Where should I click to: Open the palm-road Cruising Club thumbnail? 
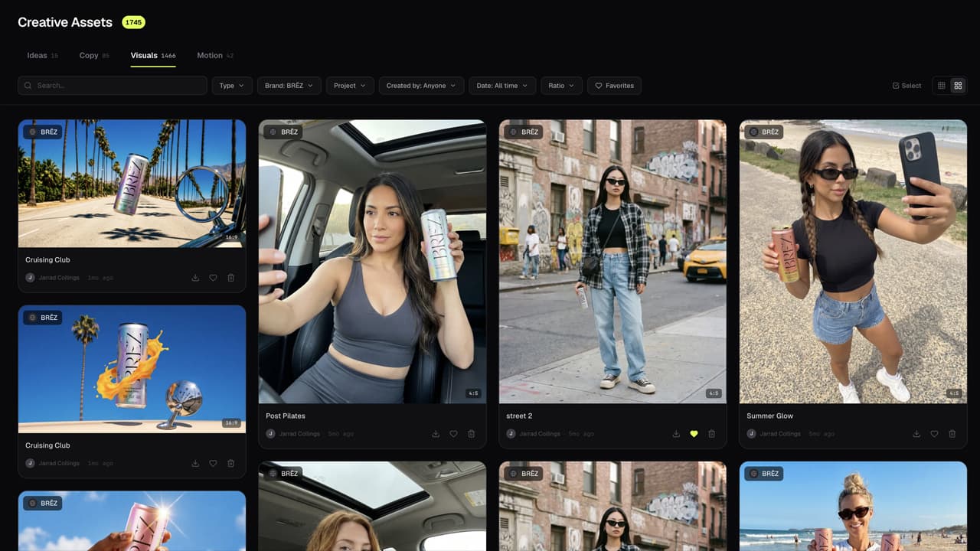tap(132, 183)
